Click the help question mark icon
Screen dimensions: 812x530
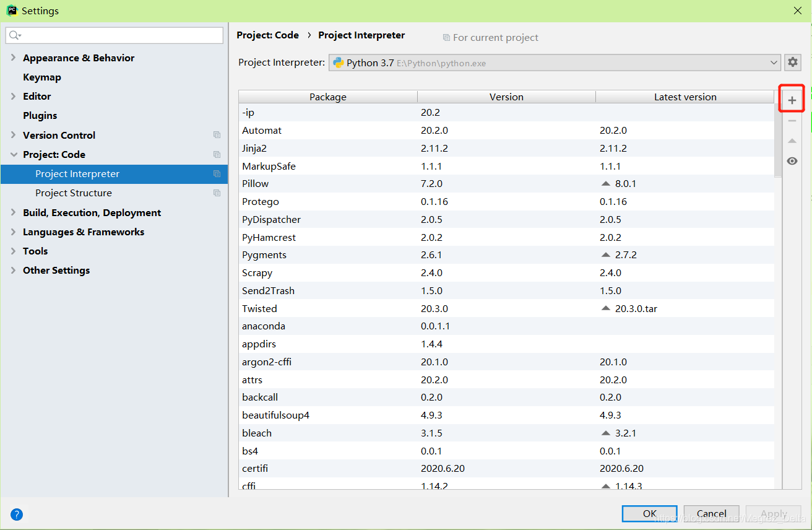17,514
